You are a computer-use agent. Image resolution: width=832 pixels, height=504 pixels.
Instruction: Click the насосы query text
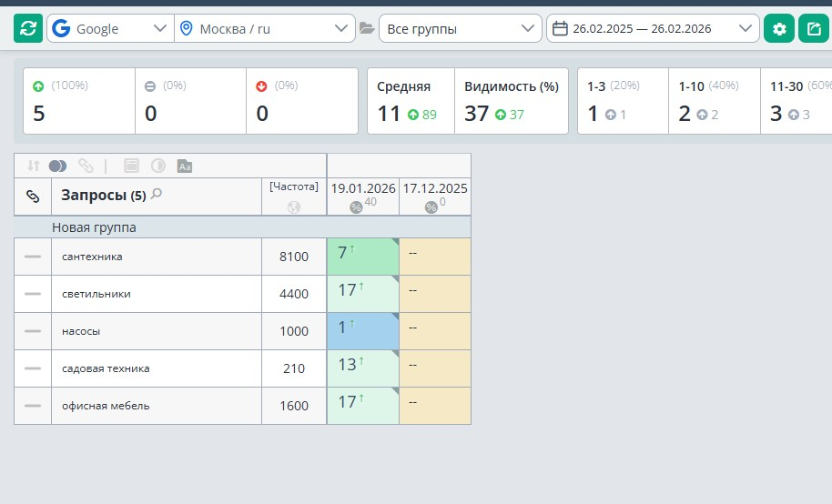[x=81, y=331]
